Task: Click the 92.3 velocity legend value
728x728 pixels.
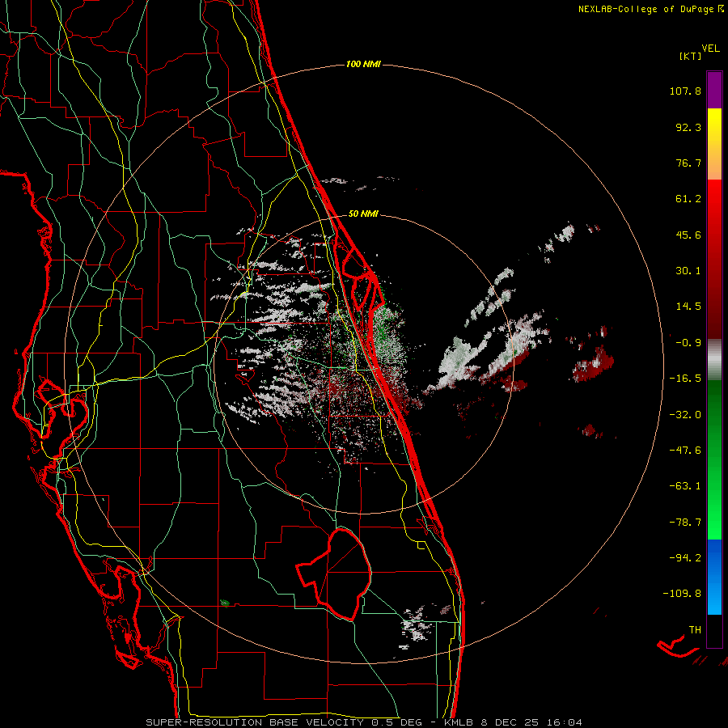Action: [688, 127]
